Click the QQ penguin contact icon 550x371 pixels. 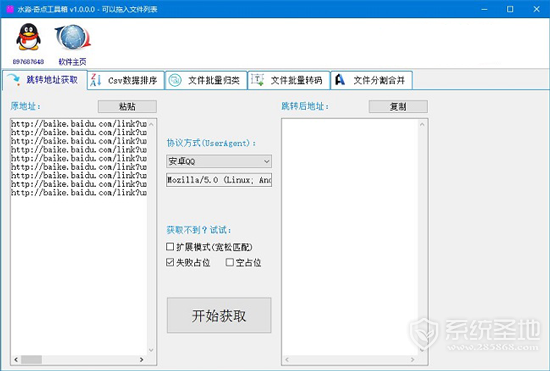tap(28, 36)
